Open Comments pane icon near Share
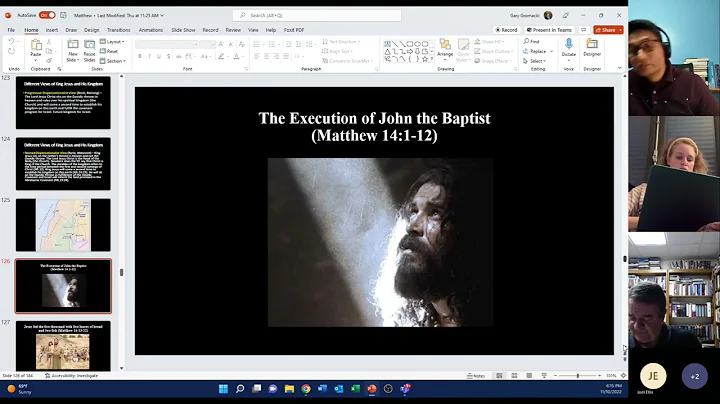 pyautogui.click(x=584, y=30)
